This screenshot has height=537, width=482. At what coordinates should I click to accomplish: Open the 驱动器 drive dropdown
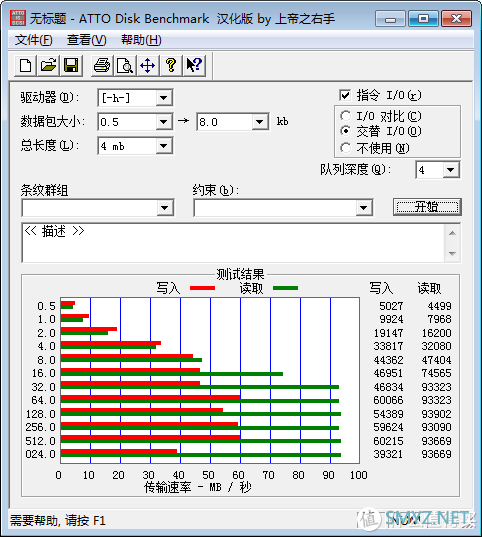(164, 98)
